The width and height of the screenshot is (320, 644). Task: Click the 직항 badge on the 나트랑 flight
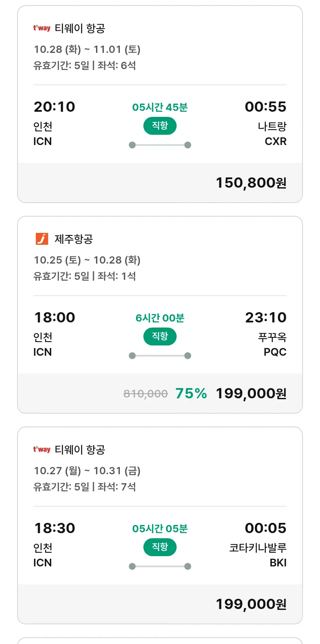pyautogui.click(x=160, y=126)
